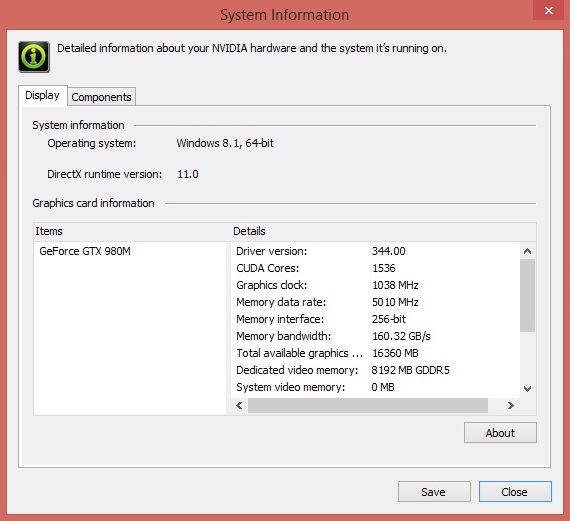Click the details scroll-up arrow
Viewport: 570px width, 521px height.
tap(527, 251)
